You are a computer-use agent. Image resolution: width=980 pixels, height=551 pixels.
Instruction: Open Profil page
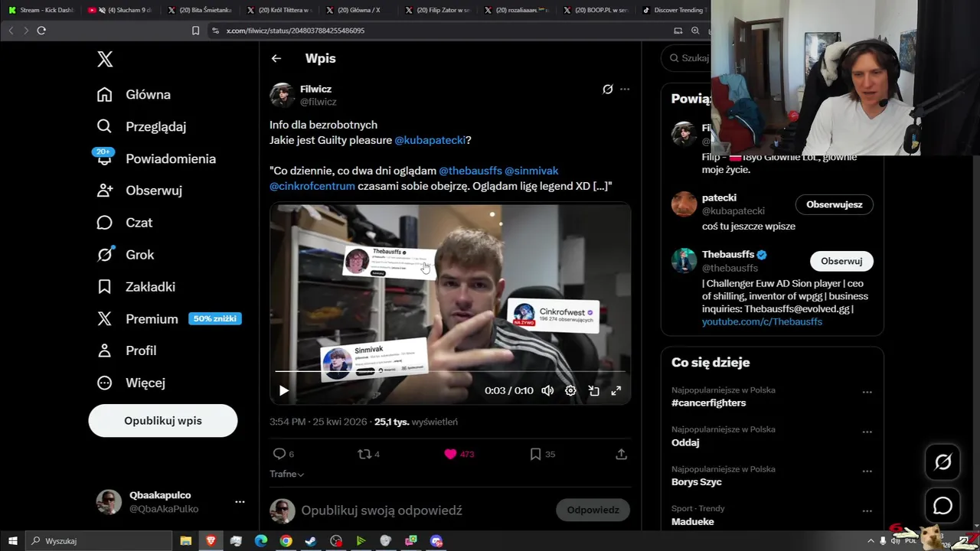click(127, 350)
